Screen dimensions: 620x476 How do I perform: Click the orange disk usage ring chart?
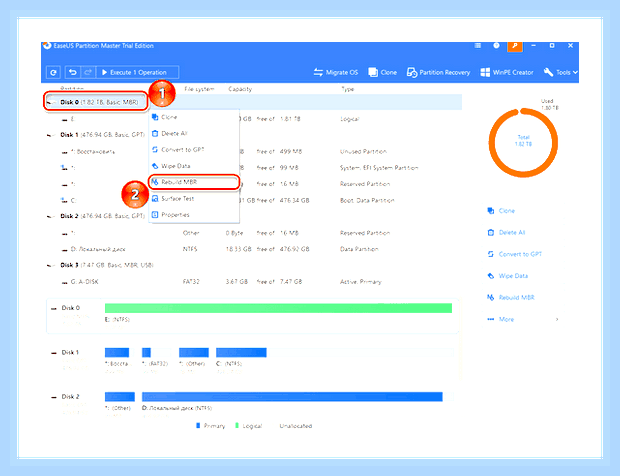point(523,142)
